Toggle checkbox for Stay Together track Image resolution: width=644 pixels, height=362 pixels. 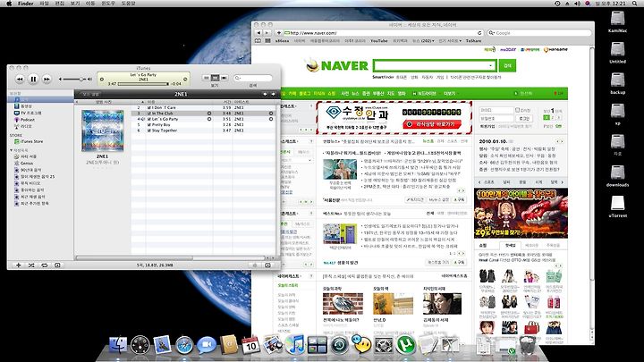pyautogui.click(x=149, y=130)
